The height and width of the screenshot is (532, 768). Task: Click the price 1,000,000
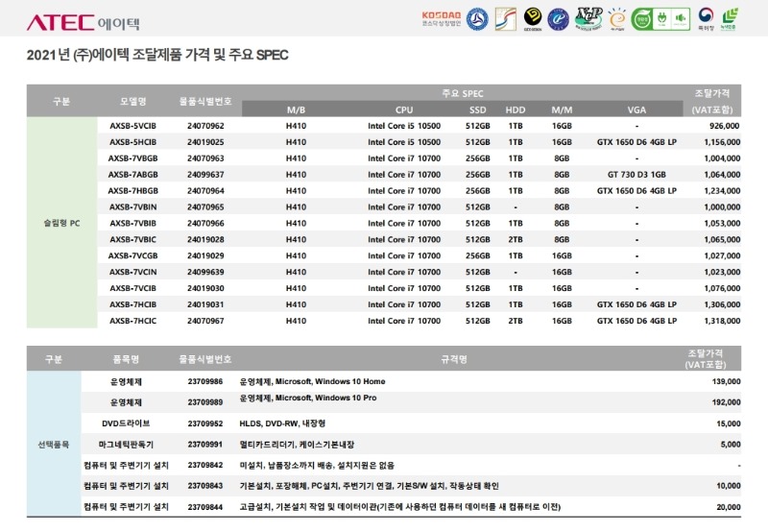[x=722, y=206]
